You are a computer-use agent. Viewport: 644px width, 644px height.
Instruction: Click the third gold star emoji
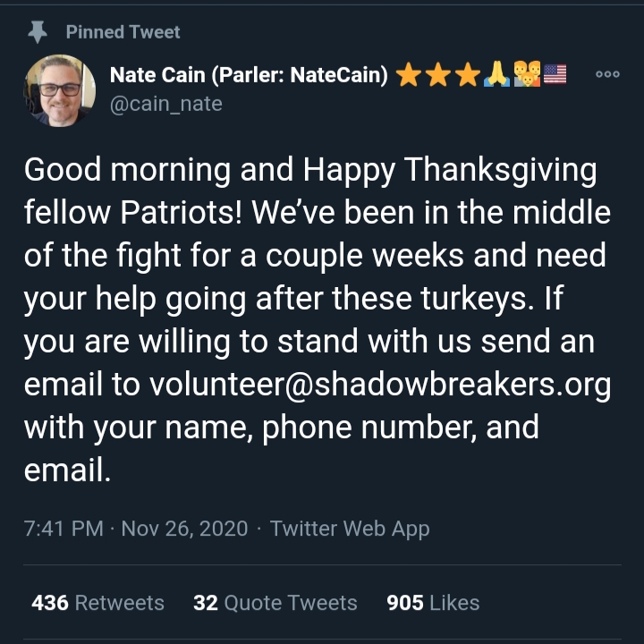tap(468, 75)
